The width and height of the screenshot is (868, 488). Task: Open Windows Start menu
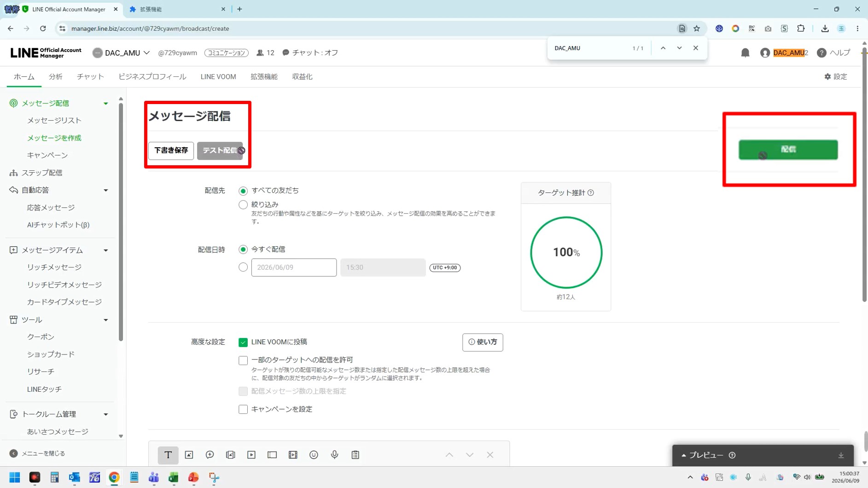tap(15, 477)
